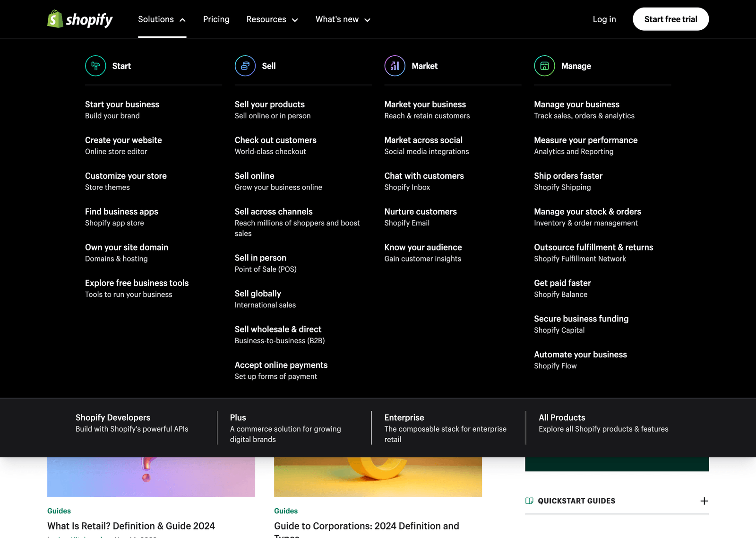Go to Market across social
The width and height of the screenshot is (756, 538).
click(x=427, y=146)
